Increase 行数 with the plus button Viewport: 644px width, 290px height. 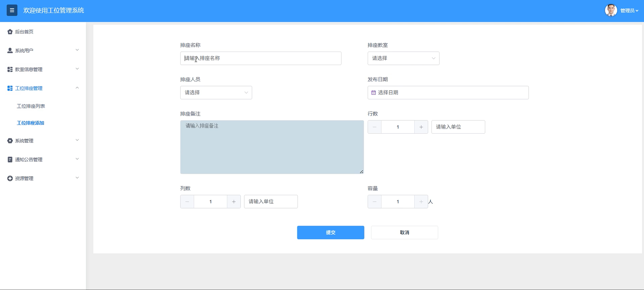tap(421, 127)
